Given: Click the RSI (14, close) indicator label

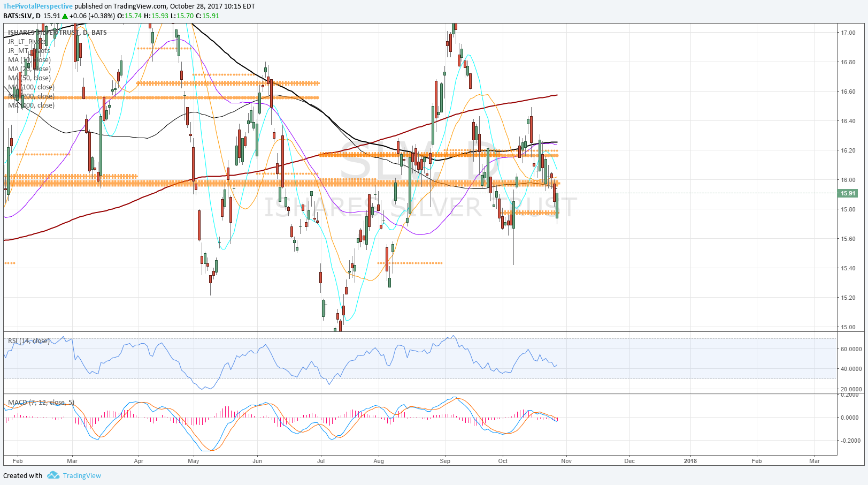Looking at the screenshot, I should pos(29,340).
